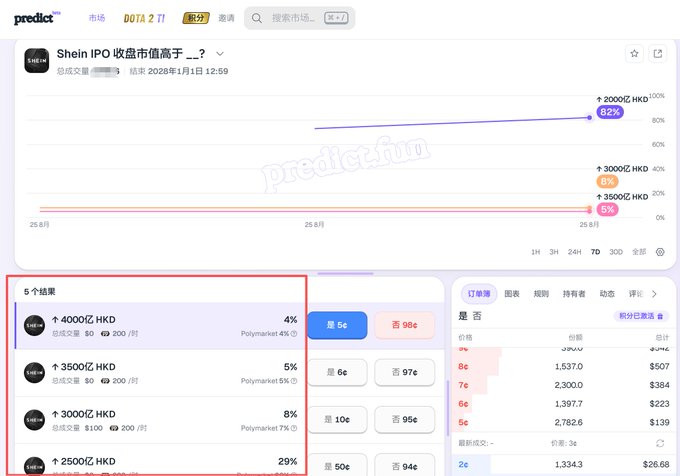Screen dimensions: 680x476
Task: Open the 邀请 invite page
Action: click(x=226, y=18)
